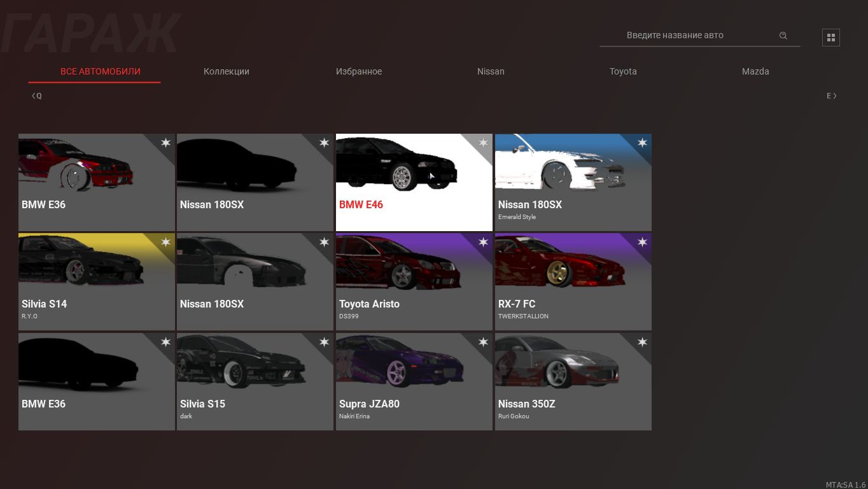Click the 'DS399' subtitle text

[349, 316]
